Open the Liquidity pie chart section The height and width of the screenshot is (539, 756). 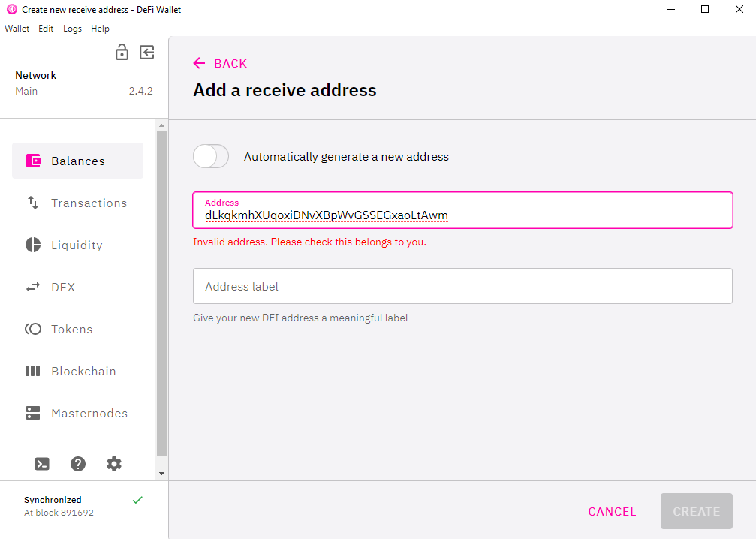pos(77,245)
